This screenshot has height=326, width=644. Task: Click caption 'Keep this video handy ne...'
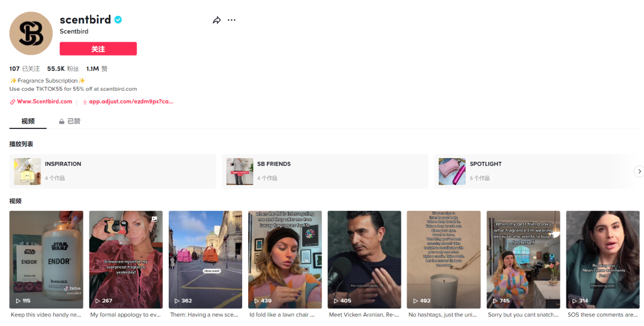[x=46, y=315]
